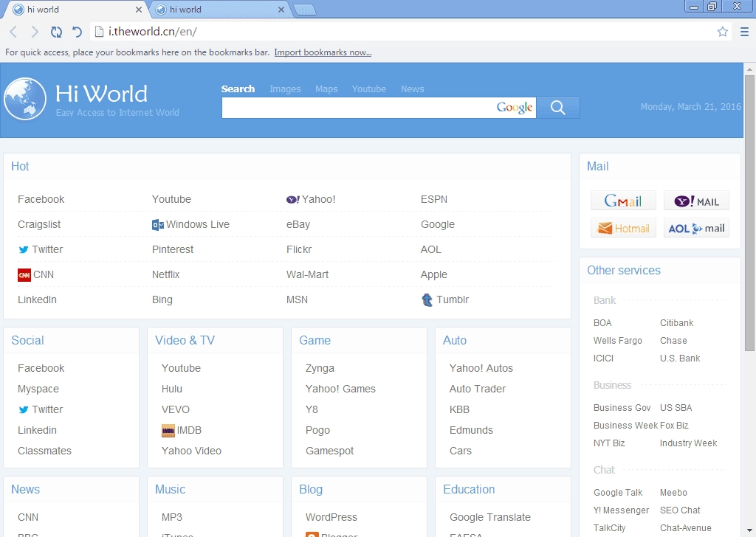Viewport: 756px width, 537px height.
Task: Click the browser forward arrow
Action: (35, 32)
